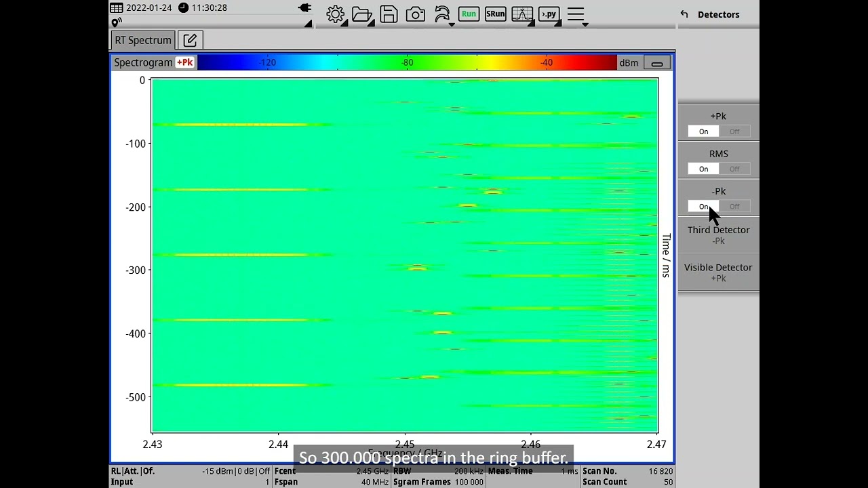This screenshot has width=868, height=488.
Task: Click the edit pencil tab icon
Action: click(x=190, y=40)
